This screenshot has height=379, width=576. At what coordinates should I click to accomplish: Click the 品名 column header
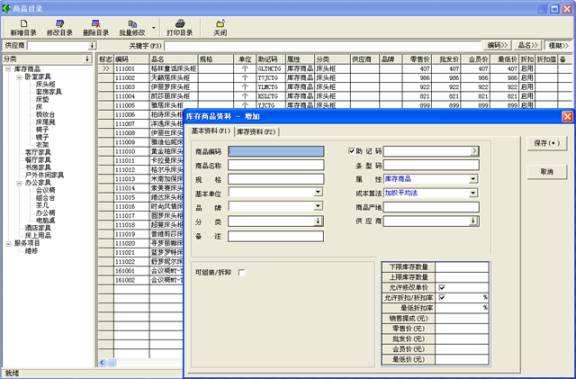(173, 59)
